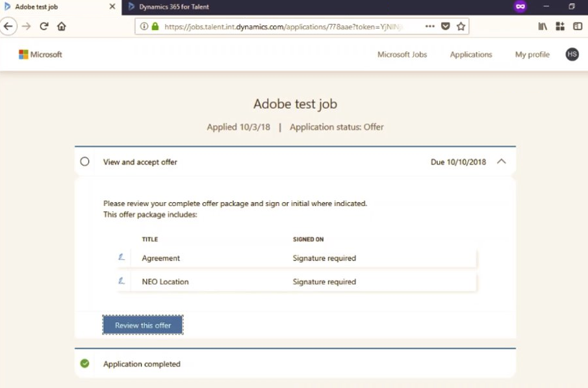588x388 pixels.
Task: Click the Applied 10/3/18 text
Action: [x=238, y=127]
